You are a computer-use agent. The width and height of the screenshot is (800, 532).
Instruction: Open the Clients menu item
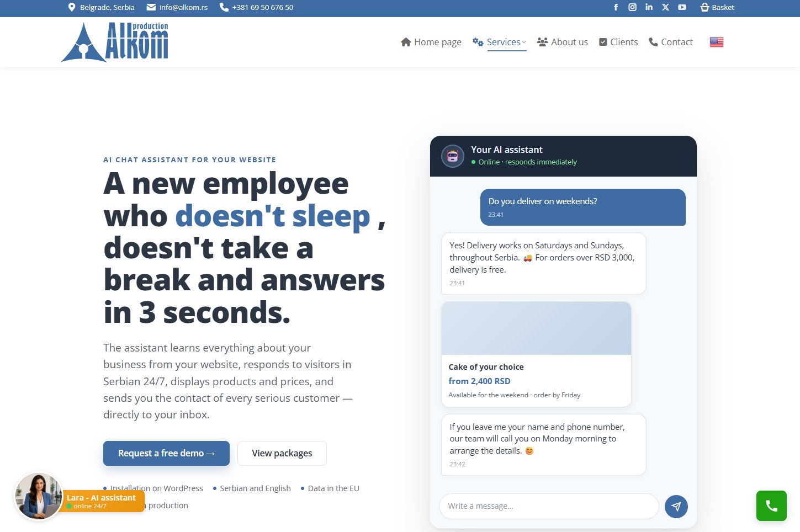pyautogui.click(x=618, y=42)
